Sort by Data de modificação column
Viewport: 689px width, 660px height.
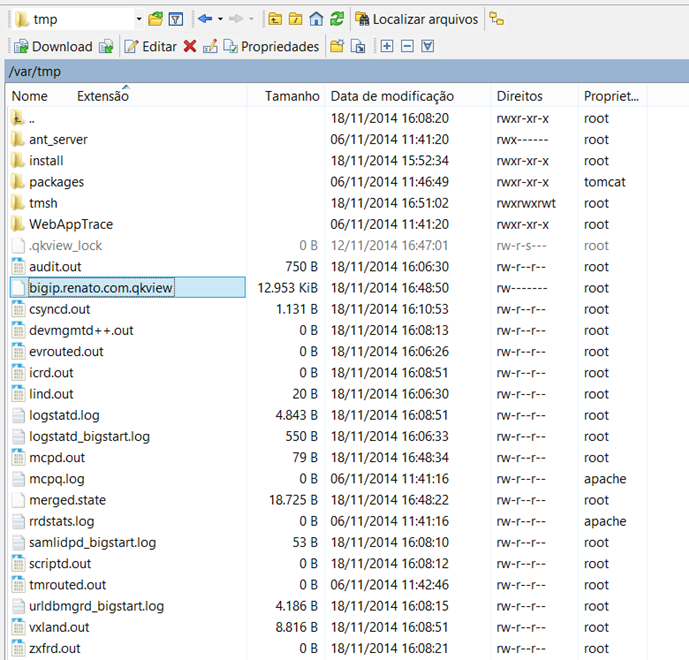[x=392, y=96]
